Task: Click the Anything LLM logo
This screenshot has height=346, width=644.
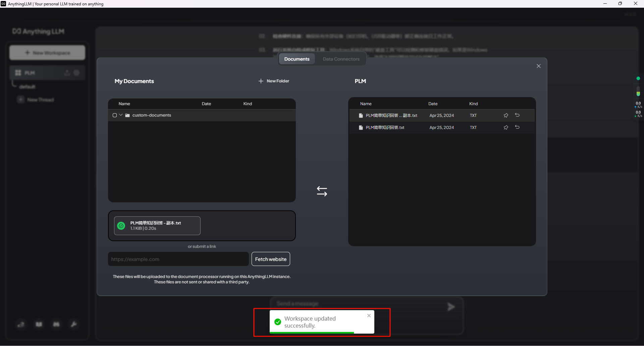Action: click(38, 31)
